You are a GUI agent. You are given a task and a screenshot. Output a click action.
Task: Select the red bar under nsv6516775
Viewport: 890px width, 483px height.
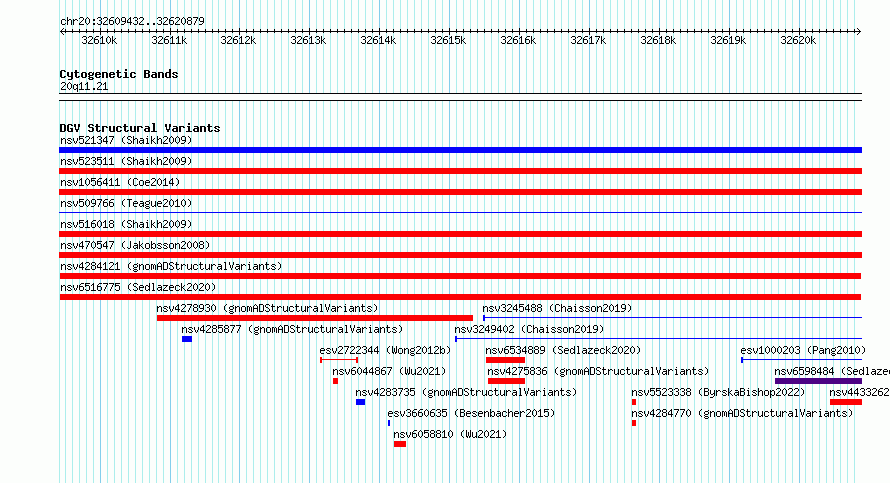460,297
